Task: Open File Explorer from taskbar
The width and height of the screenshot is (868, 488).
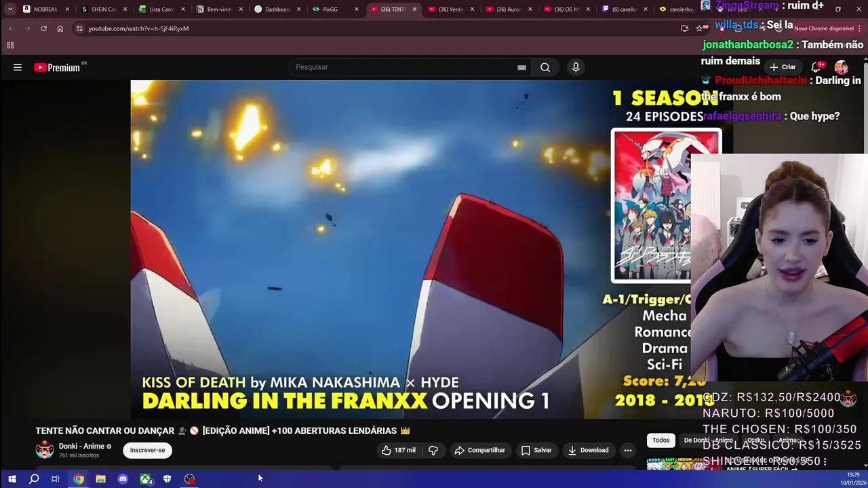Action: click(100, 479)
